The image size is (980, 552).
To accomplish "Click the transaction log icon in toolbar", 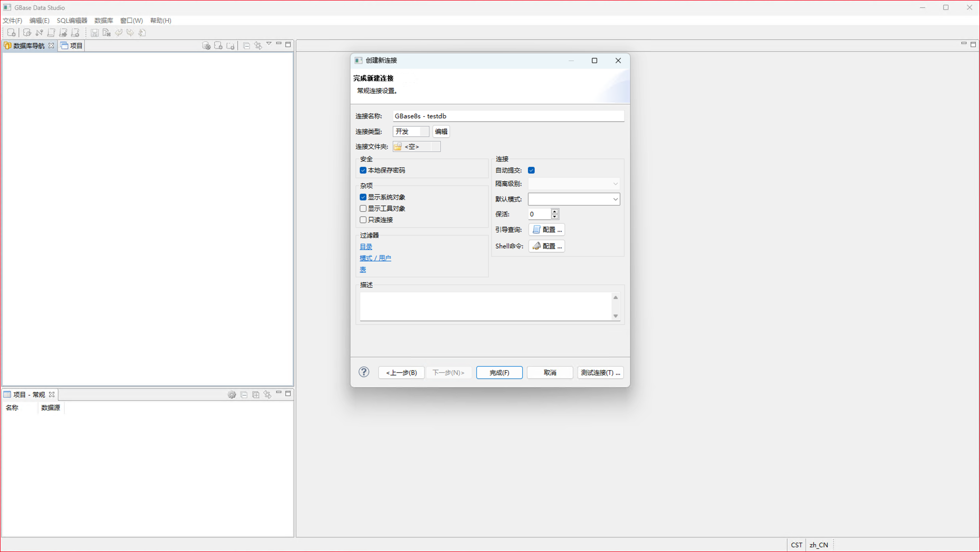I will (x=142, y=33).
